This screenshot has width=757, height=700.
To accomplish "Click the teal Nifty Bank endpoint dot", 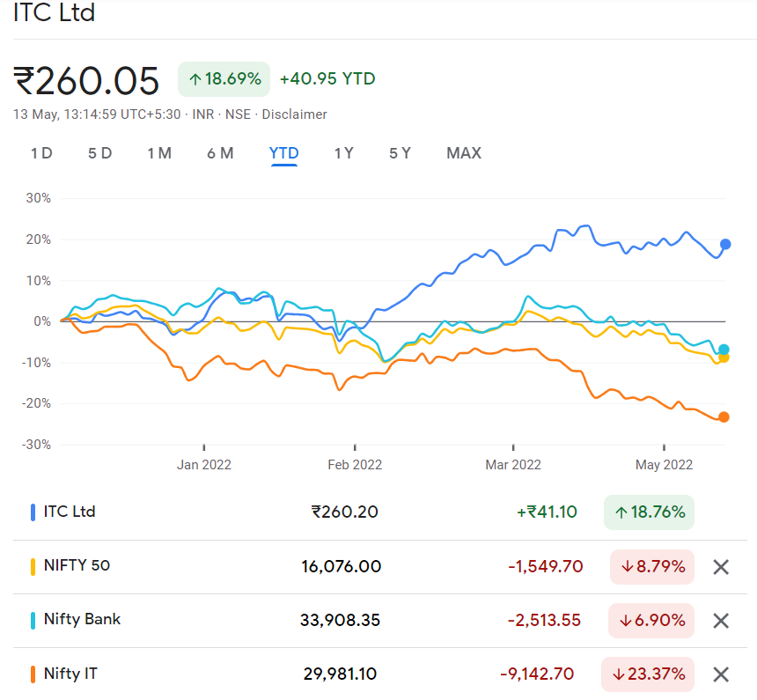I will pyautogui.click(x=724, y=350).
